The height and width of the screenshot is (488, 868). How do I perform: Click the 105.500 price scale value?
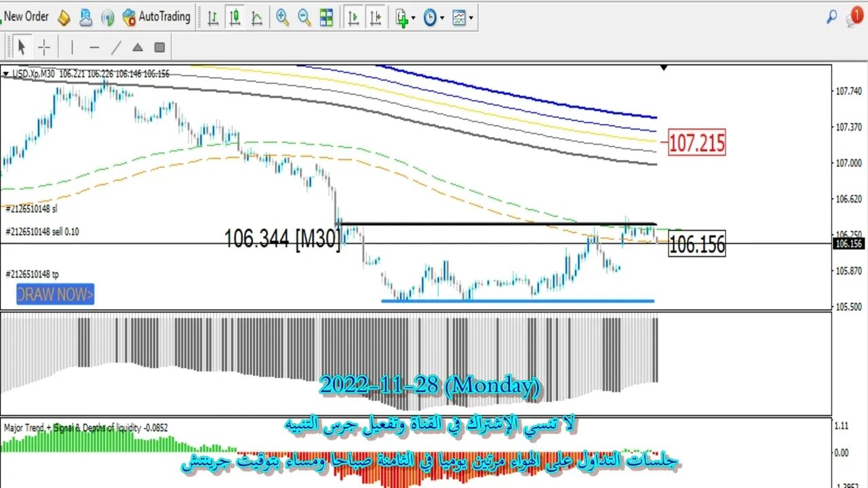click(848, 307)
